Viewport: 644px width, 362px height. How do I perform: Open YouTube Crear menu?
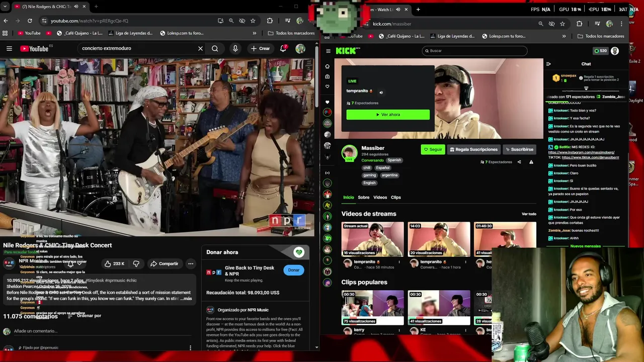(x=261, y=48)
